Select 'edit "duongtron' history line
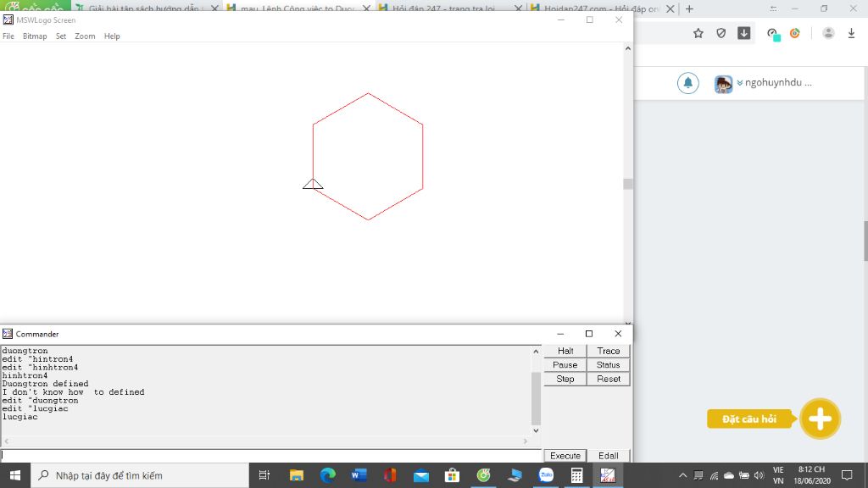 tap(40, 400)
